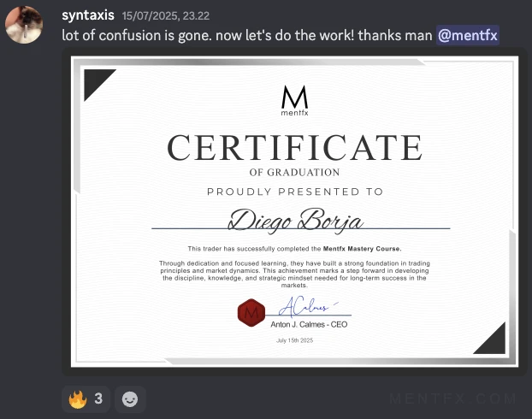532x419 pixels.
Task: Click the message text "lot of confusion is gone"
Action: [x=136, y=36]
